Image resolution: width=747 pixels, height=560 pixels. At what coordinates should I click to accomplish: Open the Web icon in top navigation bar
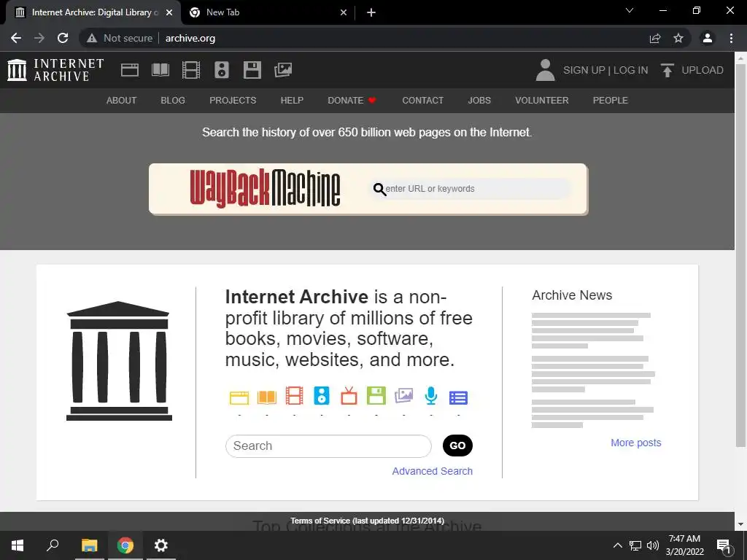pyautogui.click(x=130, y=70)
